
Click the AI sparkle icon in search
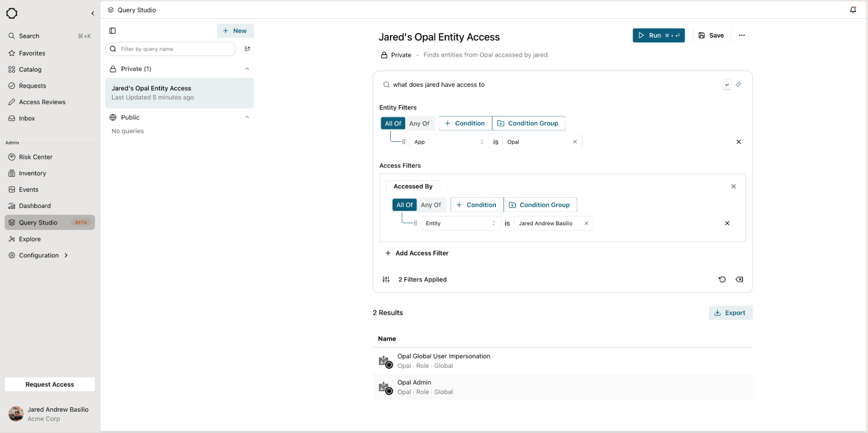(739, 85)
